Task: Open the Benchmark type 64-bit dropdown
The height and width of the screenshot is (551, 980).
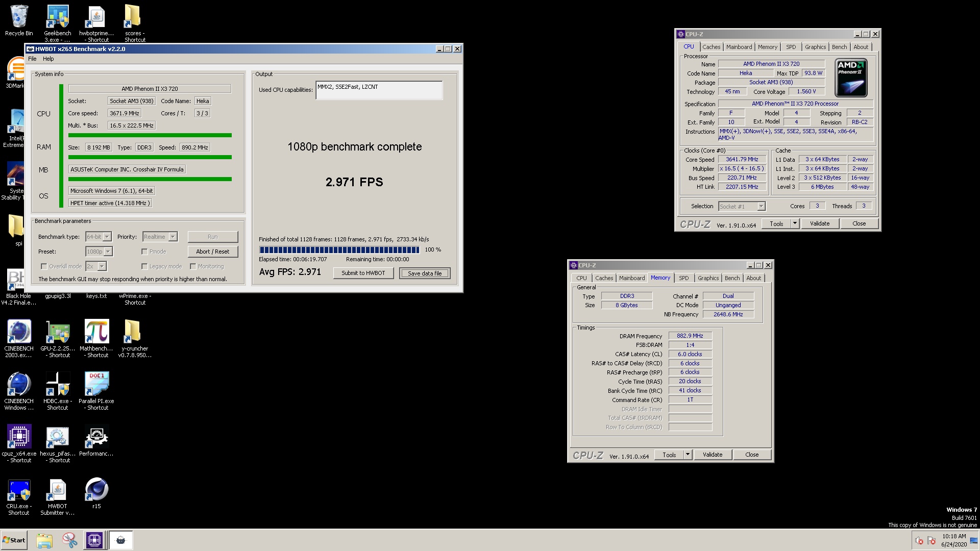Action: point(99,237)
